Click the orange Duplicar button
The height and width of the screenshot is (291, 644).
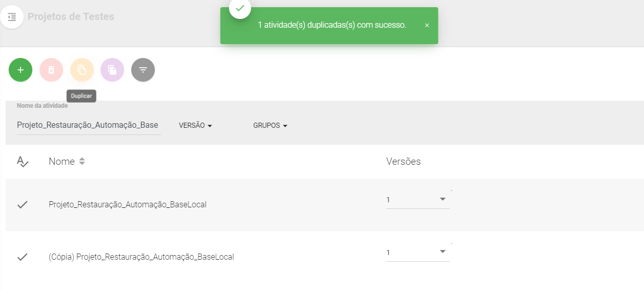click(82, 70)
